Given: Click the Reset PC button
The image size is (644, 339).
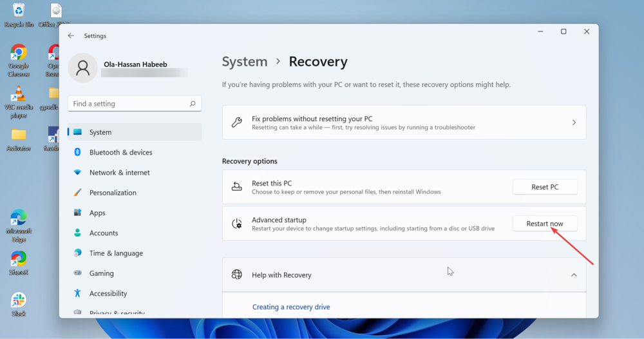Looking at the screenshot, I should click(x=545, y=187).
